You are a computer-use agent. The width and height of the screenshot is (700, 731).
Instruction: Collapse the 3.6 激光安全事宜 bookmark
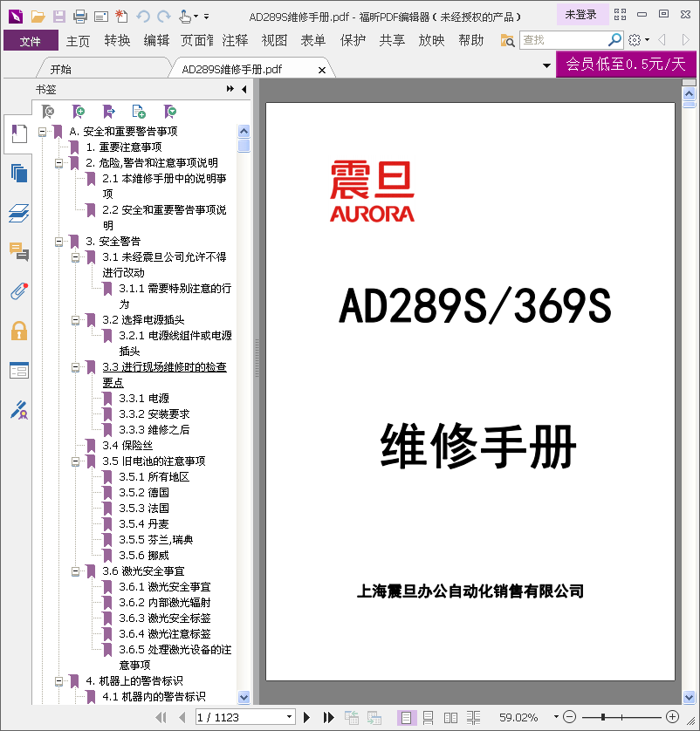point(76,572)
